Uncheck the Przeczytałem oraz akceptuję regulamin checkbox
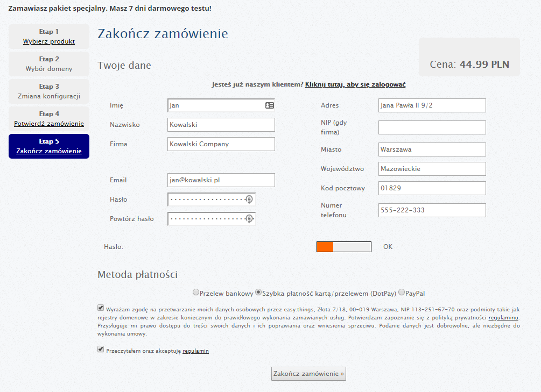This screenshot has height=392, width=541. click(x=101, y=349)
